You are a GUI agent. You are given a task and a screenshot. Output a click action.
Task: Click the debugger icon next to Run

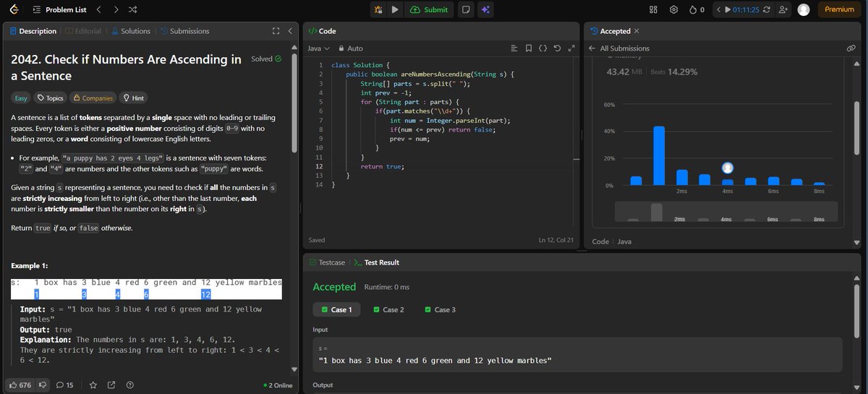378,9
